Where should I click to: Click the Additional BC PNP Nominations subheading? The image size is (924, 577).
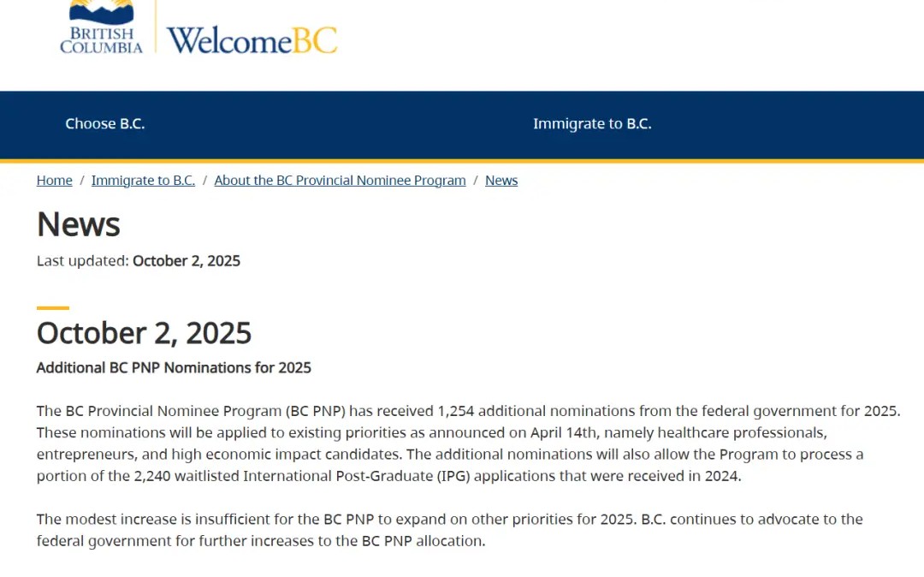[174, 368]
